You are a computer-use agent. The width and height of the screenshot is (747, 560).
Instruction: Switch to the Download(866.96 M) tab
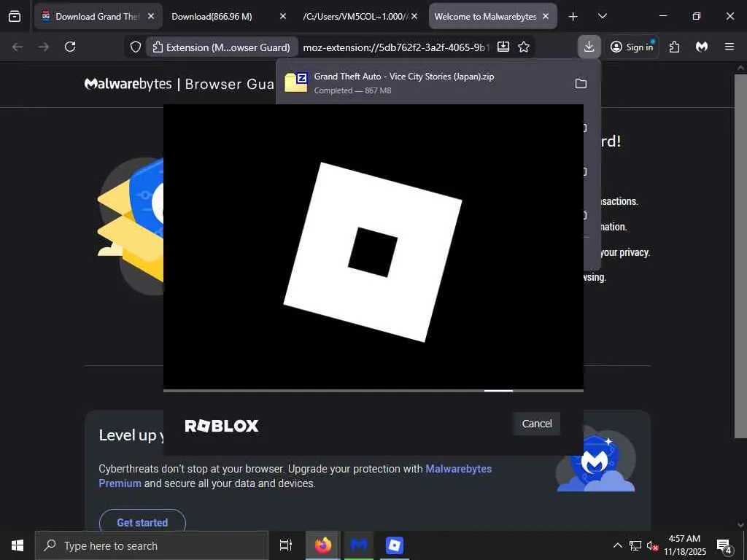[212, 16]
